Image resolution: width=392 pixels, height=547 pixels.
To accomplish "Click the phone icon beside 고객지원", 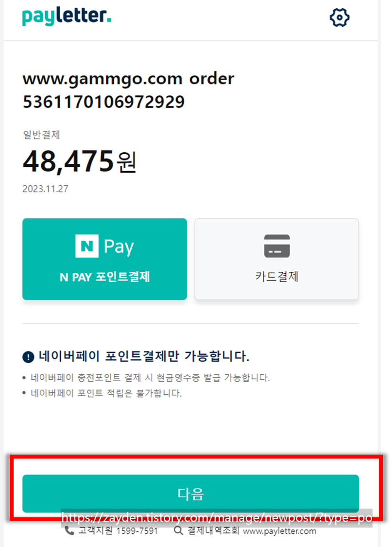I will [x=69, y=531].
